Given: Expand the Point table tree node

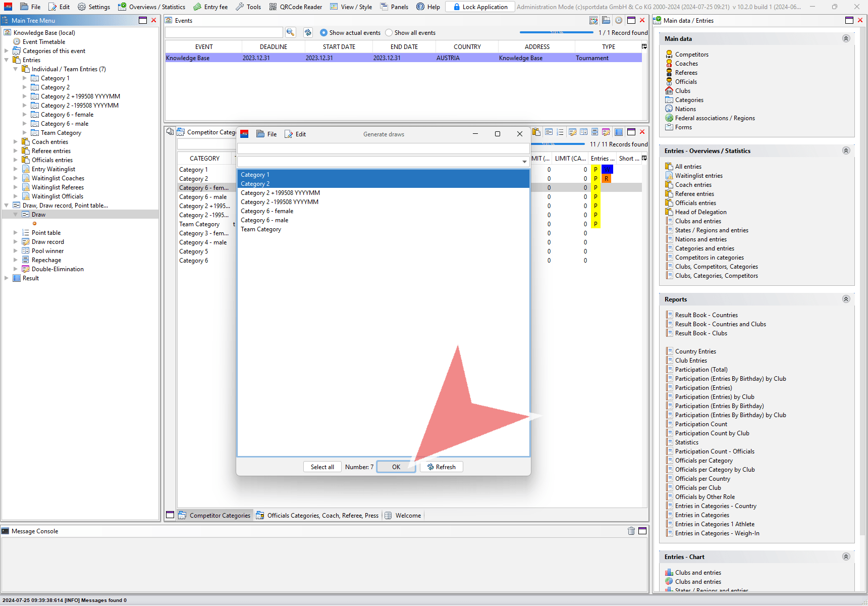Looking at the screenshot, I should (16, 233).
